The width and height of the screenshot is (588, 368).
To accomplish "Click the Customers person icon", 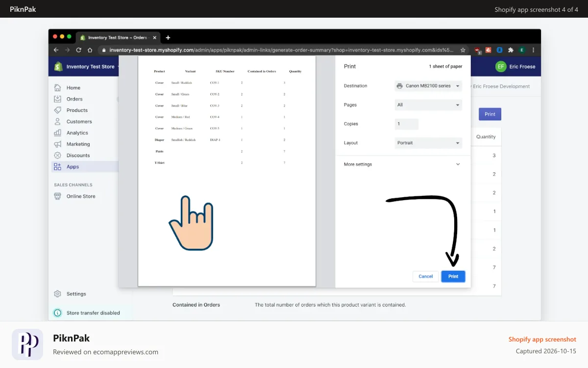I will pyautogui.click(x=57, y=121).
